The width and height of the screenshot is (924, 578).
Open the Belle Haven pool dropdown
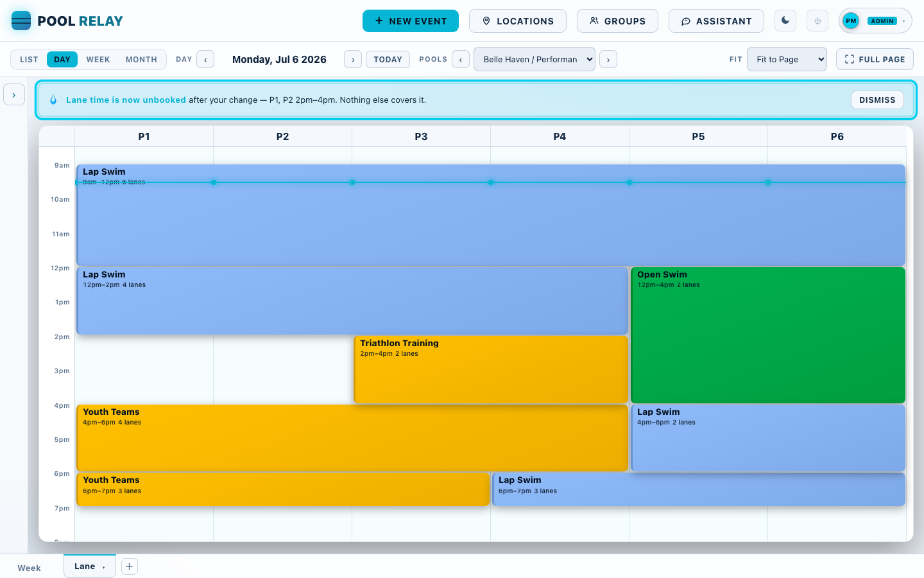click(x=535, y=59)
